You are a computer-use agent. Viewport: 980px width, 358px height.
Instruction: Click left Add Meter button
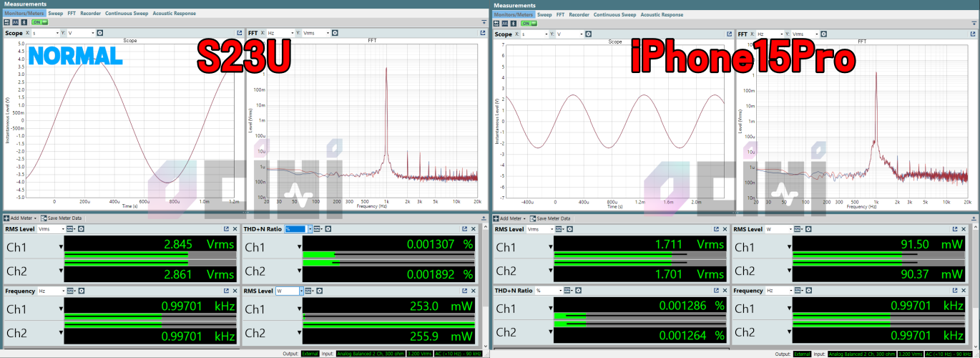(19, 218)
